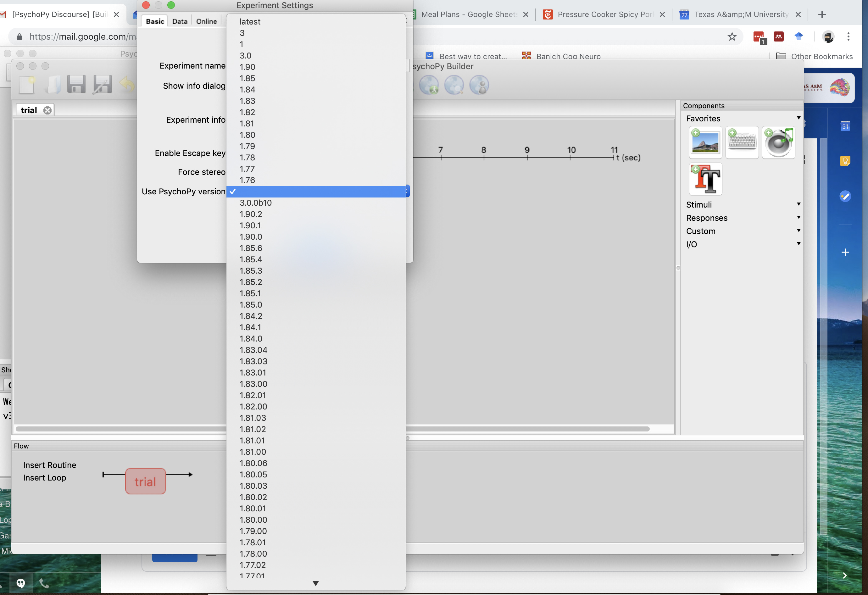Open a new Chrome tab

822,14
